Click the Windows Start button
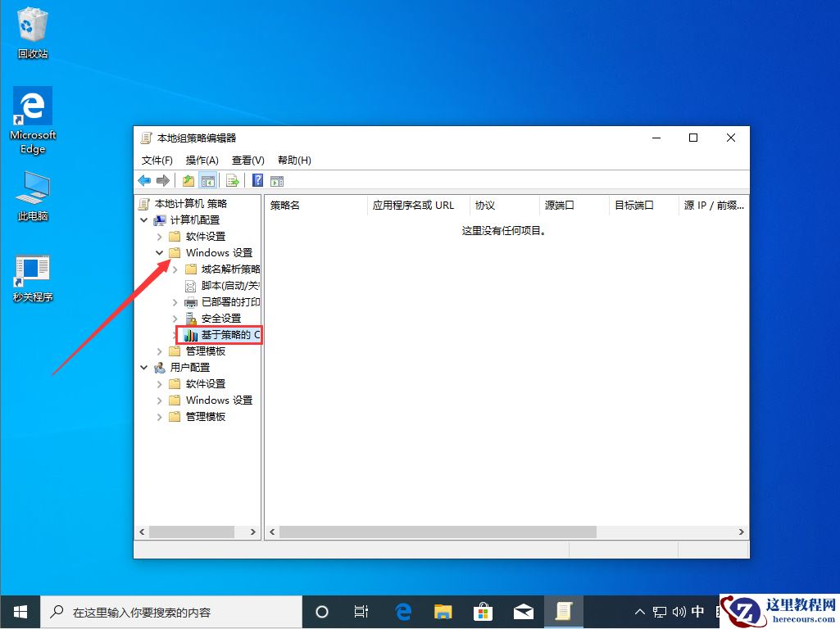Image resolution: width=840 pixels, height=629 pixels. click(20, 612)
